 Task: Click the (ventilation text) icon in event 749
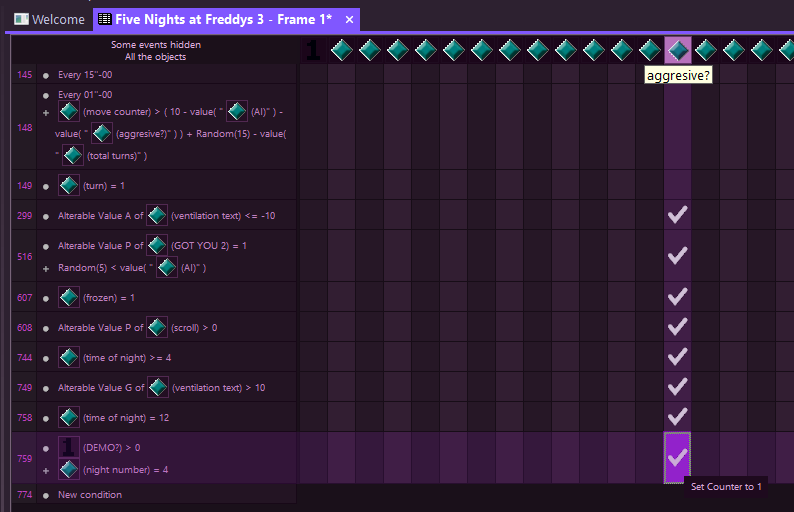tap(157, 387)
